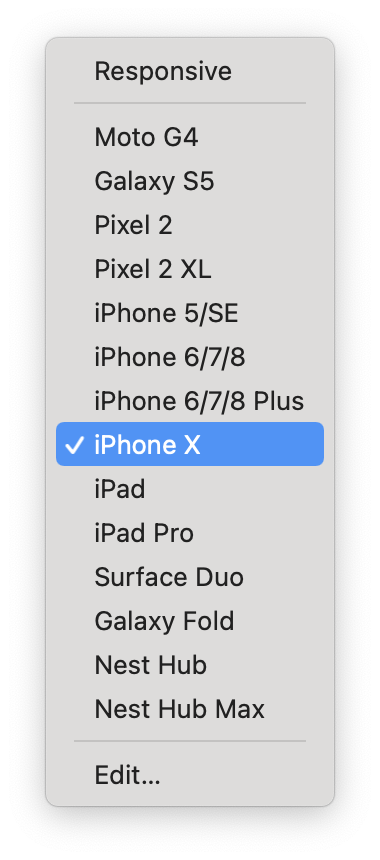
Task: Pick Nest Hub from the menu
Action: (190, 664)
